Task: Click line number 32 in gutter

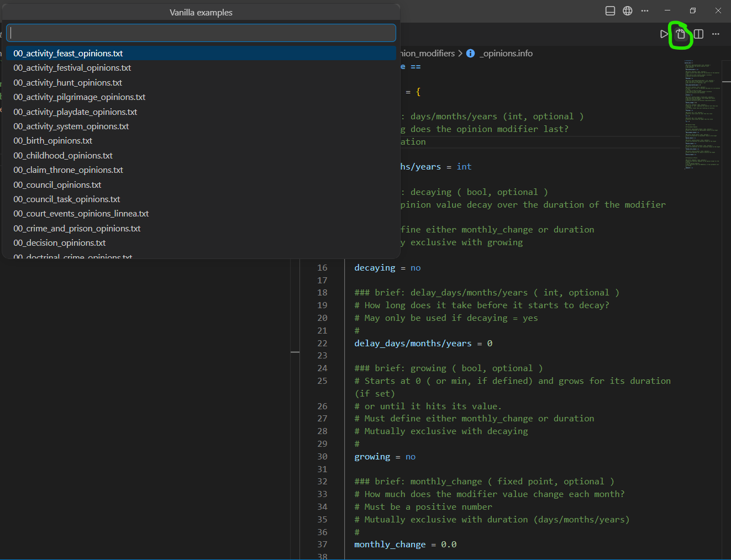Action: click(x=322, y=482)
